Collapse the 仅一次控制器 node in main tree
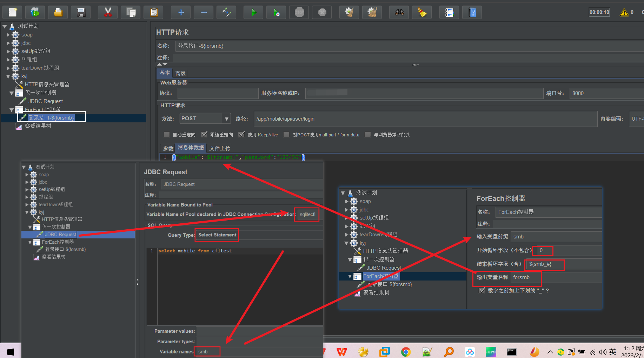 12,93
